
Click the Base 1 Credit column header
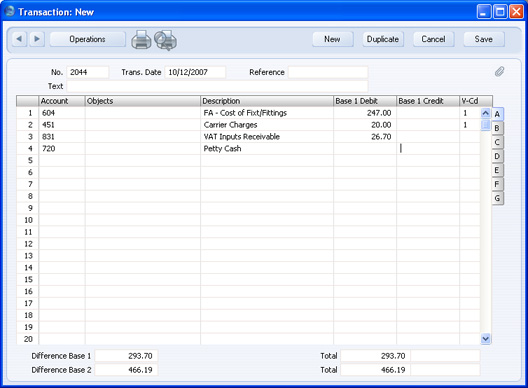[x=428, y=101]
